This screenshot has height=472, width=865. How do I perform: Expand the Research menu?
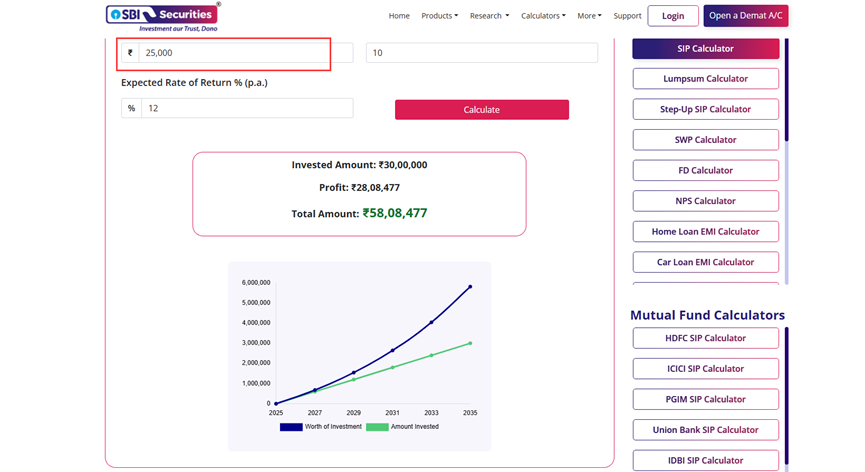[489, 16]
